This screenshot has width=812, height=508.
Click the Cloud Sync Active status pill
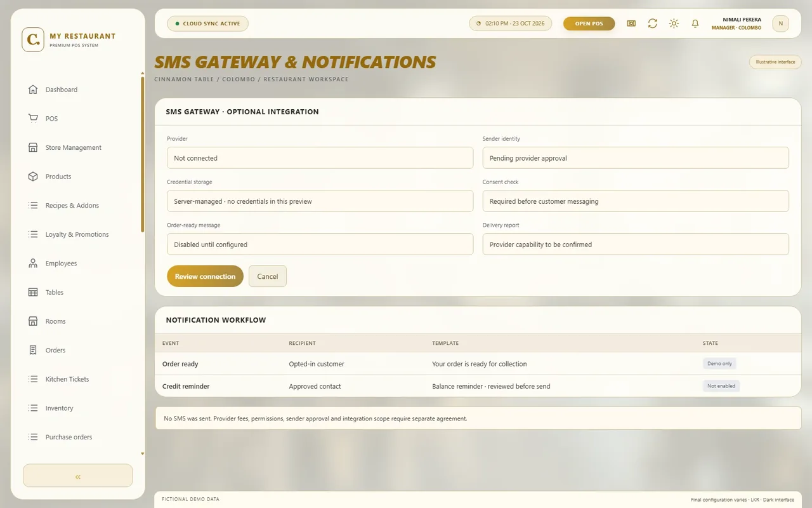pyautogui.click(x=207, y=23)
